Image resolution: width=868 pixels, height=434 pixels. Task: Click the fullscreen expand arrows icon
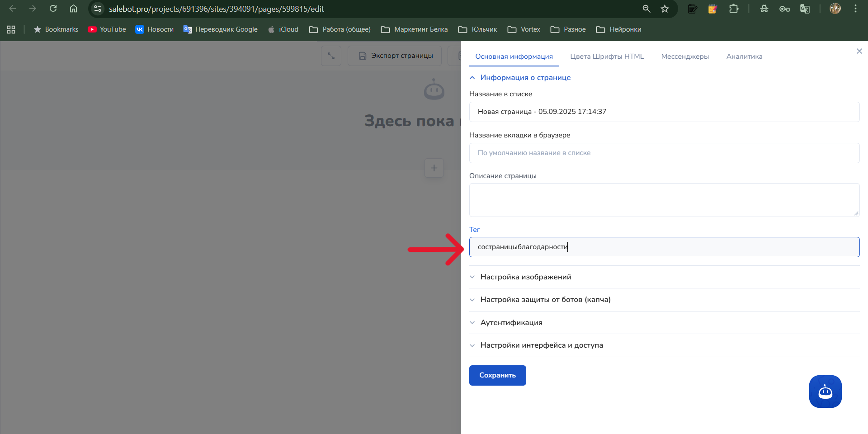[x=331, y=56]
